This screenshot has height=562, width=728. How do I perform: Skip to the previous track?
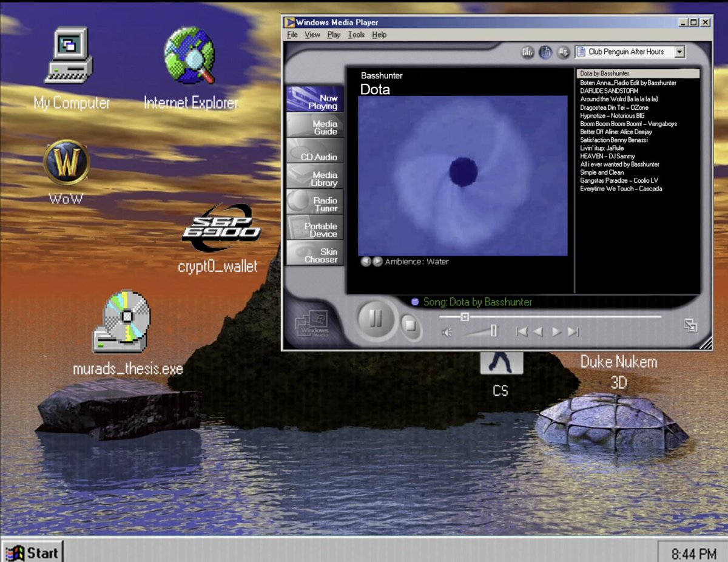521,331
